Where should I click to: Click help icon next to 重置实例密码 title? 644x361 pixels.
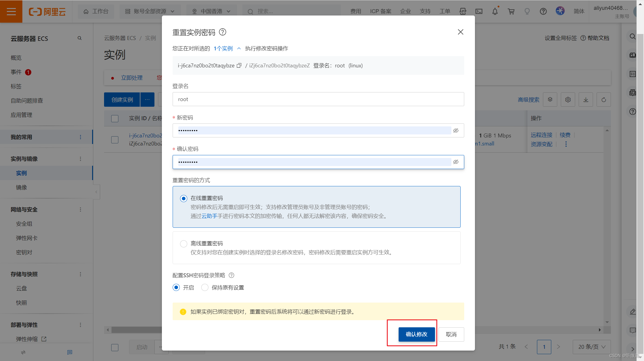coord(222,32)
